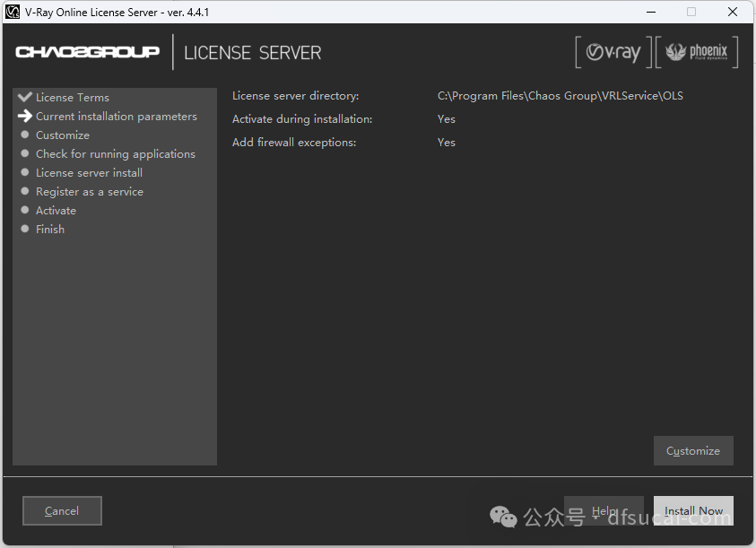This screenshot has height=548, width=756.
Task: Select Register as a service step
Action: tap(90, 192)
